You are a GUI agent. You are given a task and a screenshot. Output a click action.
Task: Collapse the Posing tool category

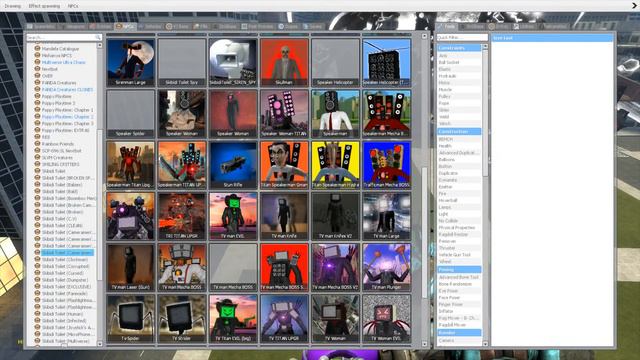459,269
